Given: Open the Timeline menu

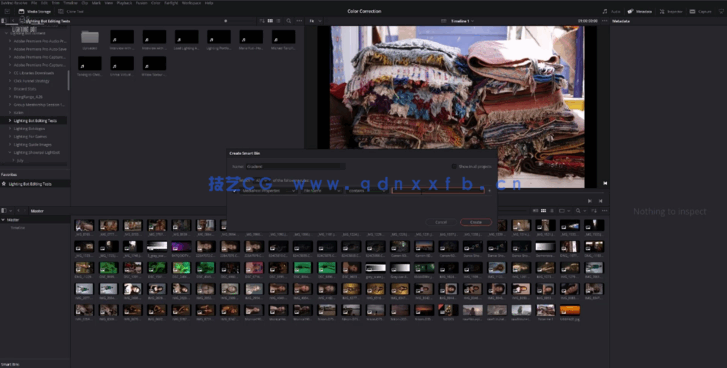Looking at the screenshot, I should point(70,3).
